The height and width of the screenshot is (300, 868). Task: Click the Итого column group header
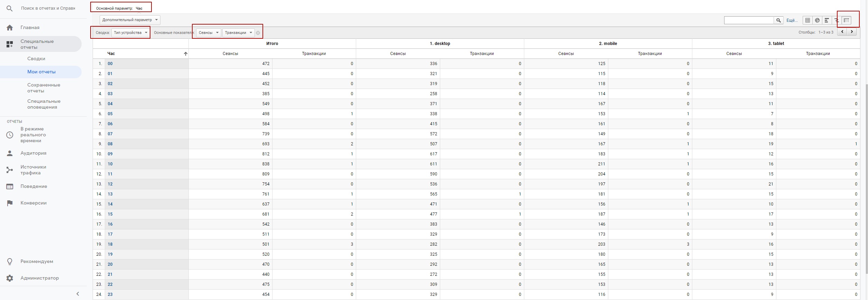272,44
